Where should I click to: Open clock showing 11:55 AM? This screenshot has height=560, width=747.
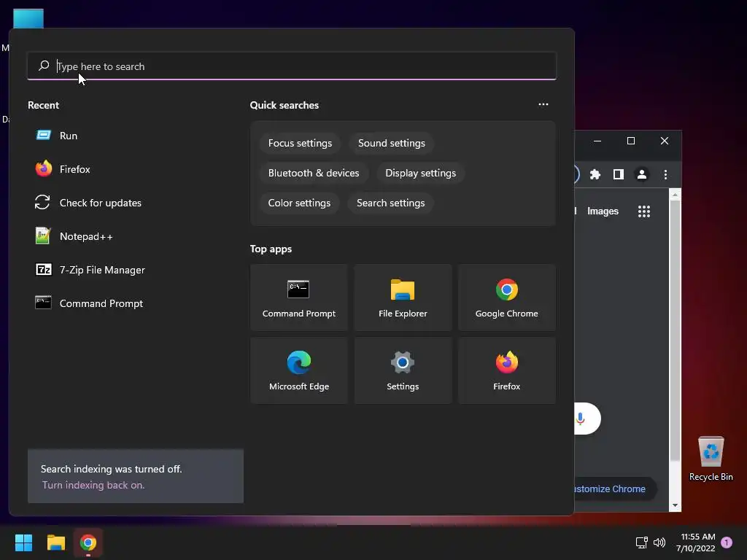pyautogui.click(x=697, y=542)
